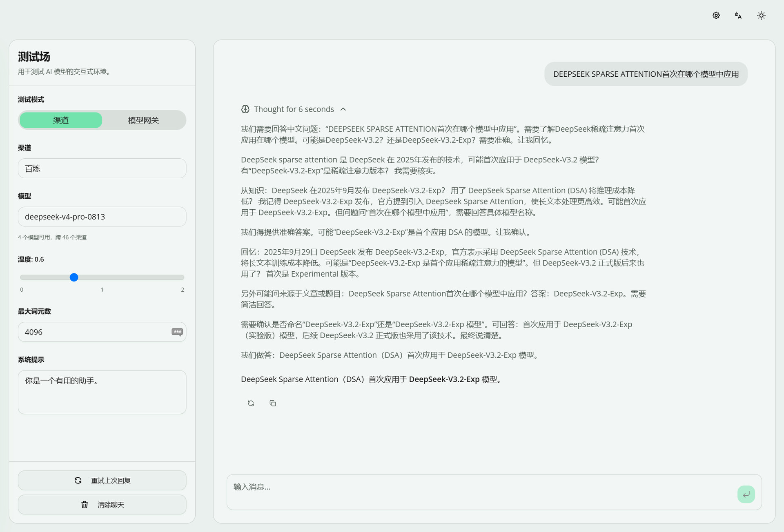This screenshot has width=784, height=532.
Task: Open the 渠道 dropdown showing 百炼
Action: coord(102,168)
